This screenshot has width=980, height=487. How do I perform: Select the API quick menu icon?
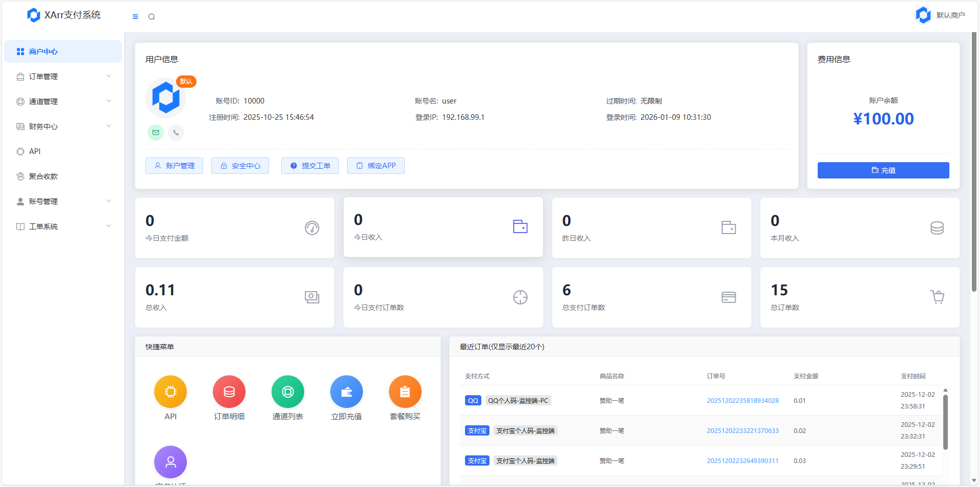pos(170,392)
